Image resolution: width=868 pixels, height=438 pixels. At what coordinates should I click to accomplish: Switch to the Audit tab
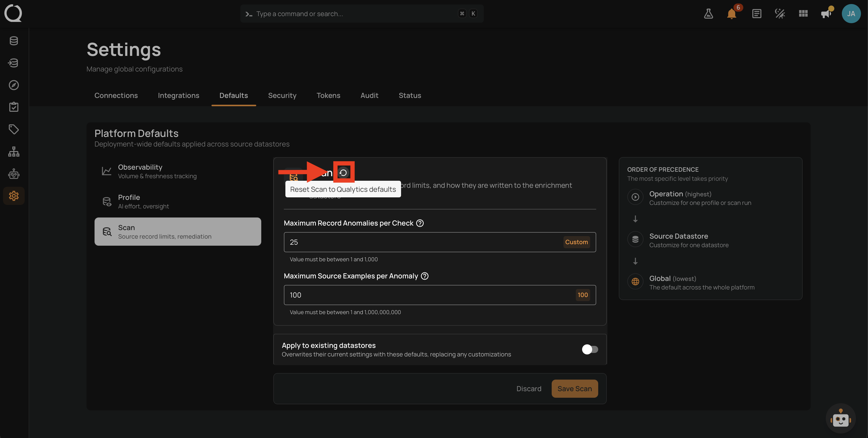click(x=369, y=95)
